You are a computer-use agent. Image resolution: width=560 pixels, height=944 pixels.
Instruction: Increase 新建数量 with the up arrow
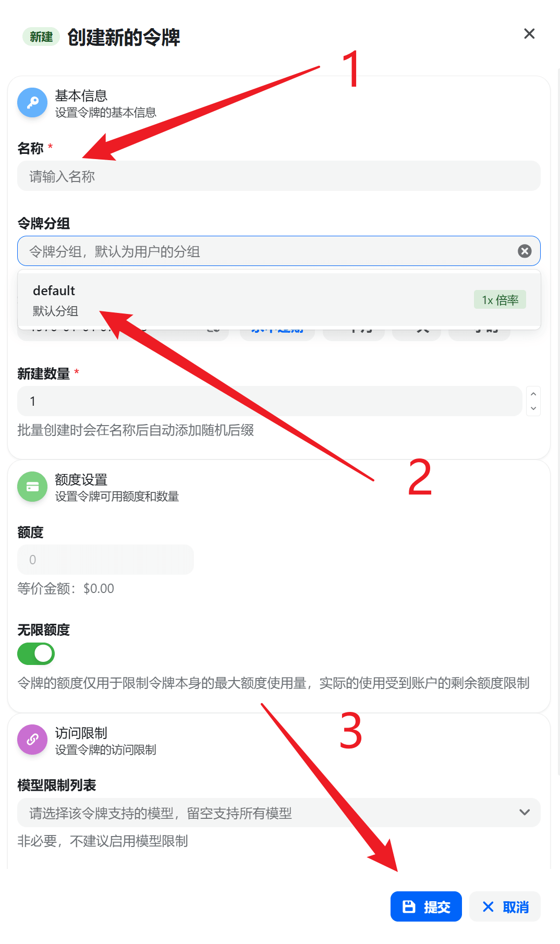pyautogui.click(x=533, y=394)
